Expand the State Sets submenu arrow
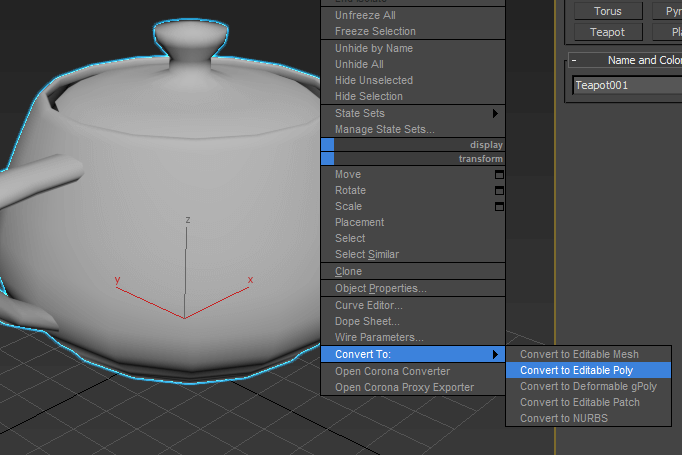The image size is (682, 455). point(495,114)
